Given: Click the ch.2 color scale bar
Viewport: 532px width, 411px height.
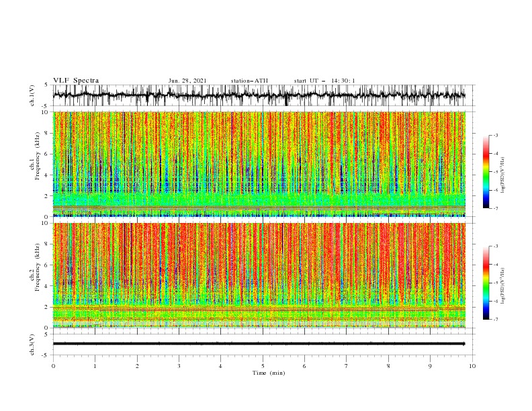Looking at the screenshot, I should 486,283.
